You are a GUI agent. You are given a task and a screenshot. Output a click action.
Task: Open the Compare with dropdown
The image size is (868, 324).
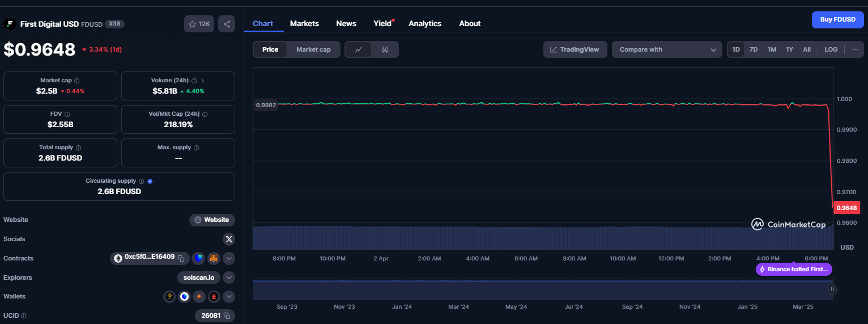click(667, 49)
